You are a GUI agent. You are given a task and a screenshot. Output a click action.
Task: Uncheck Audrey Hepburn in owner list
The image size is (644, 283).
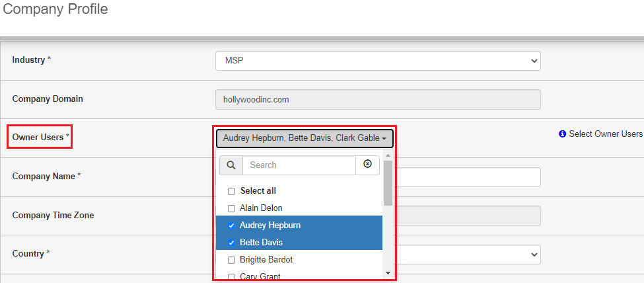coord(231,225)
